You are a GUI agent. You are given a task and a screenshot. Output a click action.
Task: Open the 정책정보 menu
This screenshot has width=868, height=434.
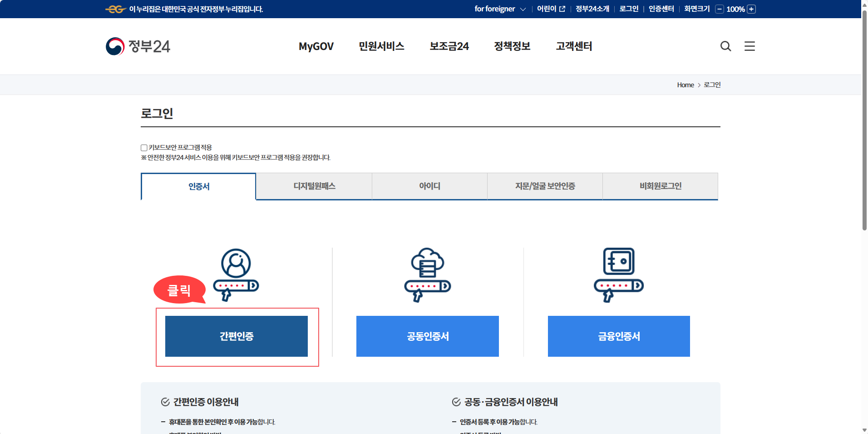pyautogui.click(x=512, y=46)
